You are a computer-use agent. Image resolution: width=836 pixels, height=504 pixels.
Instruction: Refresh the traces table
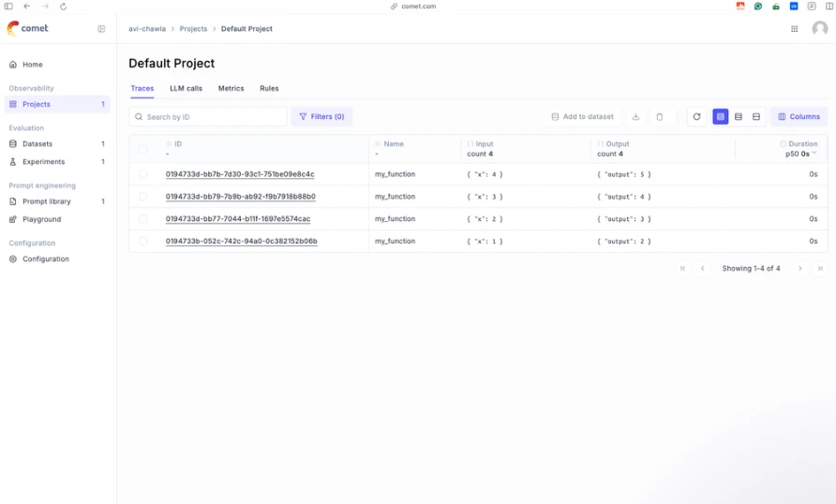(696, 117)
